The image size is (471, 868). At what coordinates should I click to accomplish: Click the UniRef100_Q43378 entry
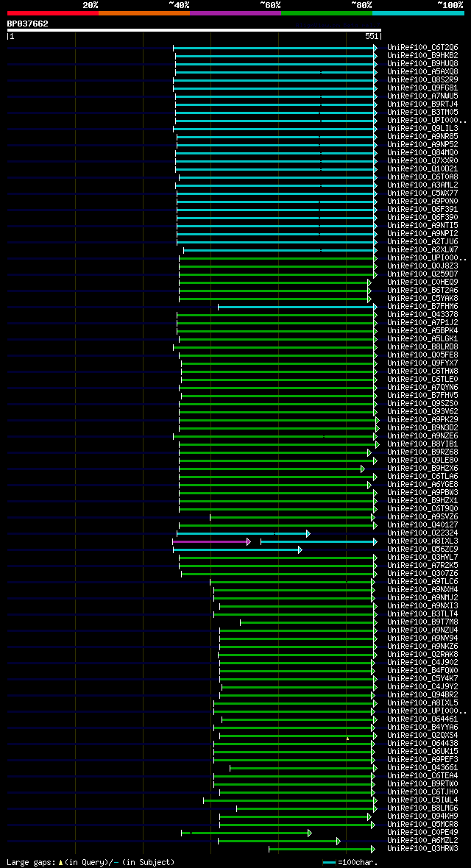[x=422, y=314]
